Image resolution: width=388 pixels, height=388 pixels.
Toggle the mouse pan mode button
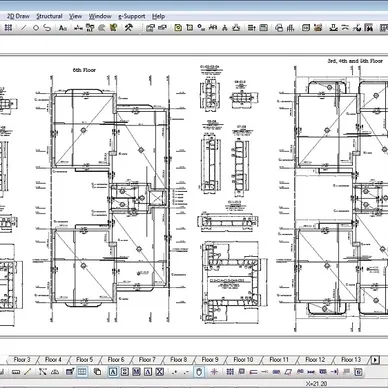point(199,371)
